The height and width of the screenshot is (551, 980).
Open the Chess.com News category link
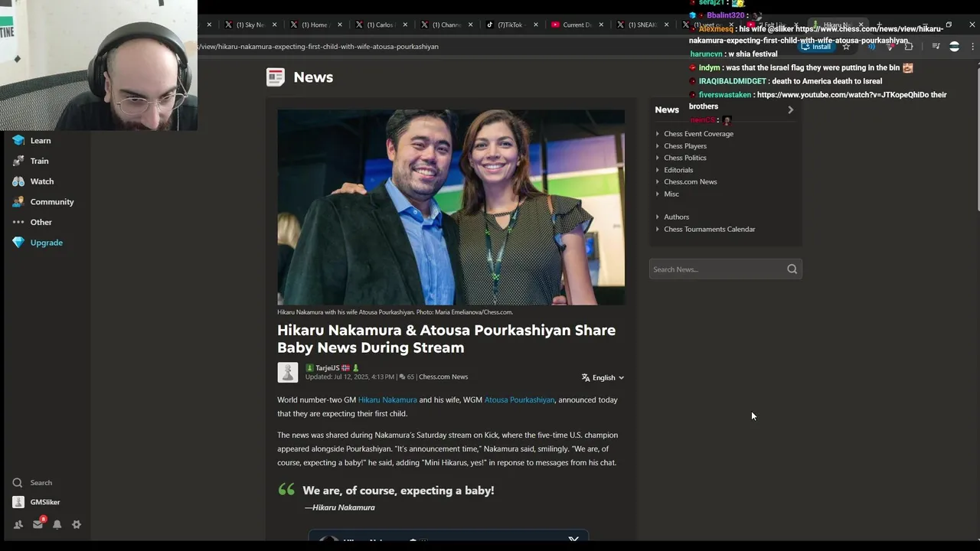(443, 377)
